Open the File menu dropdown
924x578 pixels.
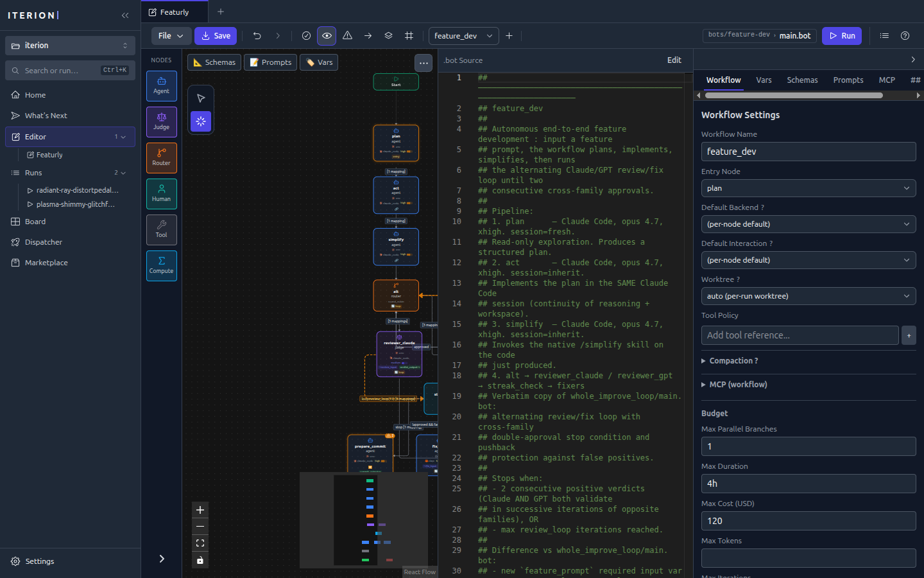point(171,36)
